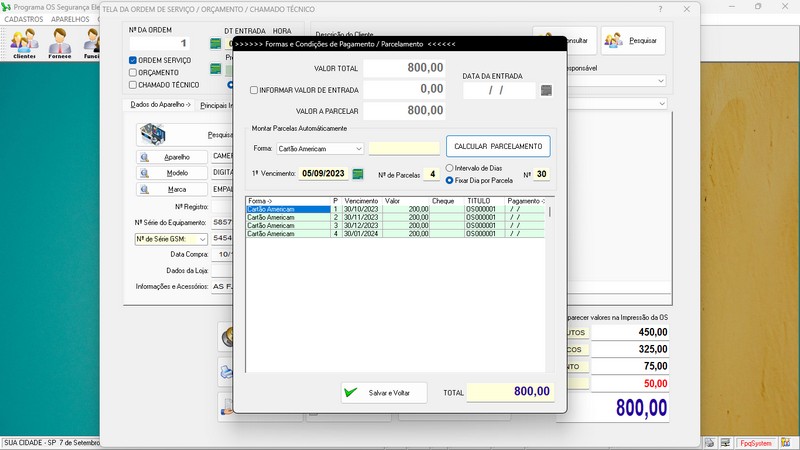
Task: Click the green checkmark on Salvar e Voltar
Action: (351, 392)
